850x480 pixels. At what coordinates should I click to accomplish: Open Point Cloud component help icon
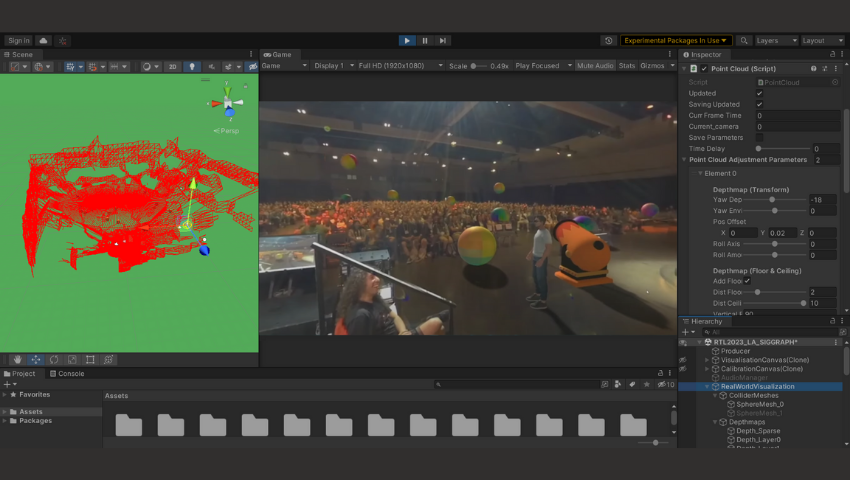(813, 69)
